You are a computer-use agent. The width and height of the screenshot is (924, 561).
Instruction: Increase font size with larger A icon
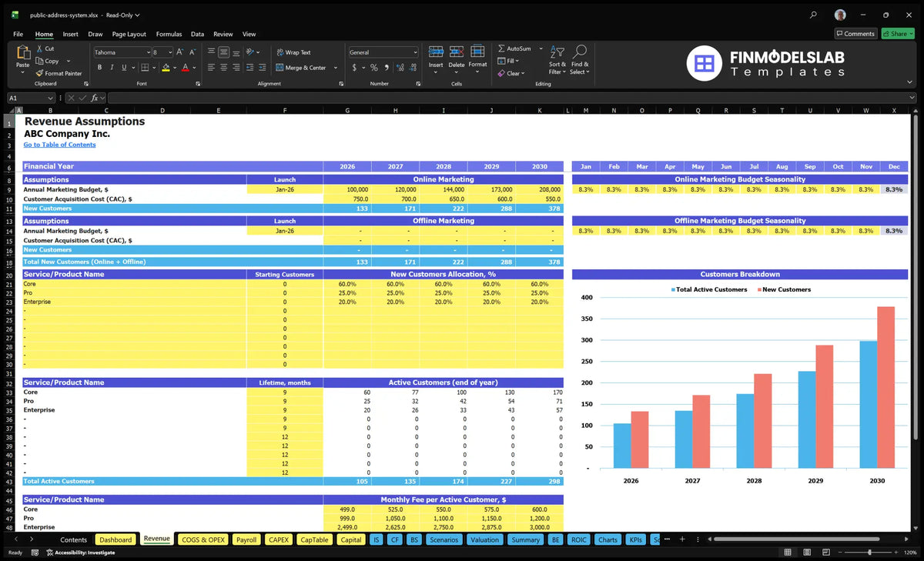pos(180,52)
